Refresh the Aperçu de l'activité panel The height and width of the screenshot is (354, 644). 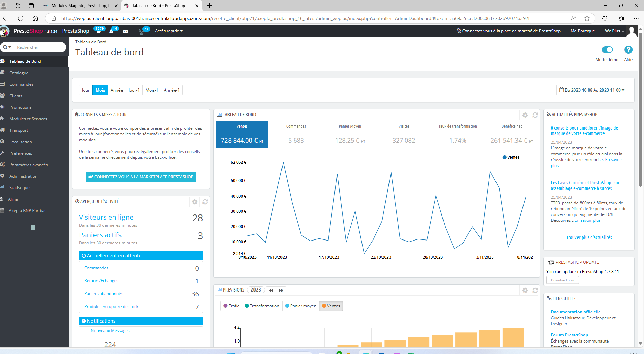(x=205, y=202)
